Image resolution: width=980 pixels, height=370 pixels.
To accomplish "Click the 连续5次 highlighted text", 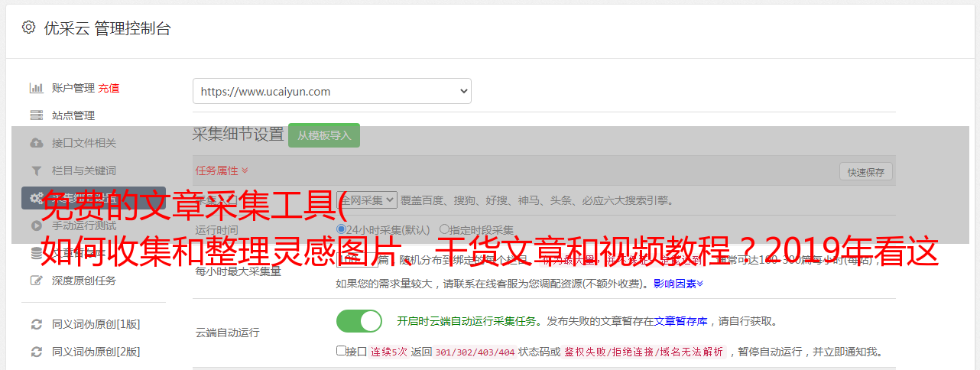I will (x=389, y=352).
